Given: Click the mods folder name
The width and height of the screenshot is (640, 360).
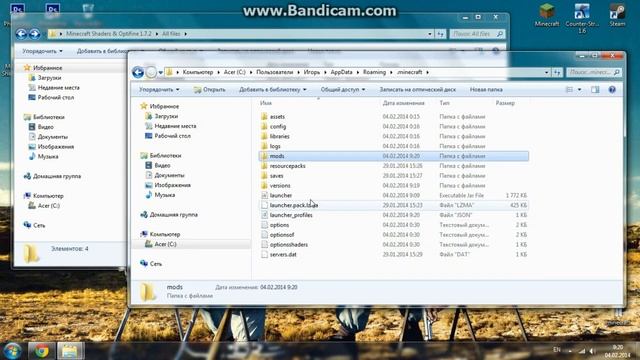Looking at the screenshot, I should [277, 156].
